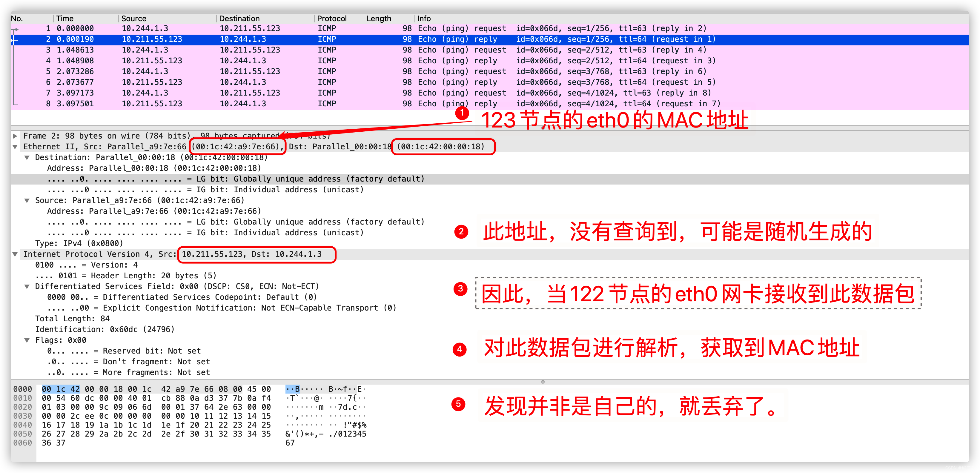Sort packets by the Length column
This screenshot has width=980, height=473.
(x=389, y=18)
